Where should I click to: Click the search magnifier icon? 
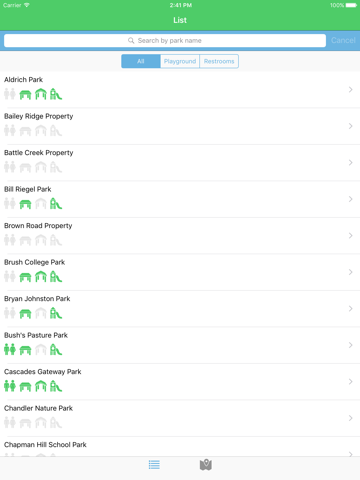(x=131, y=41)
